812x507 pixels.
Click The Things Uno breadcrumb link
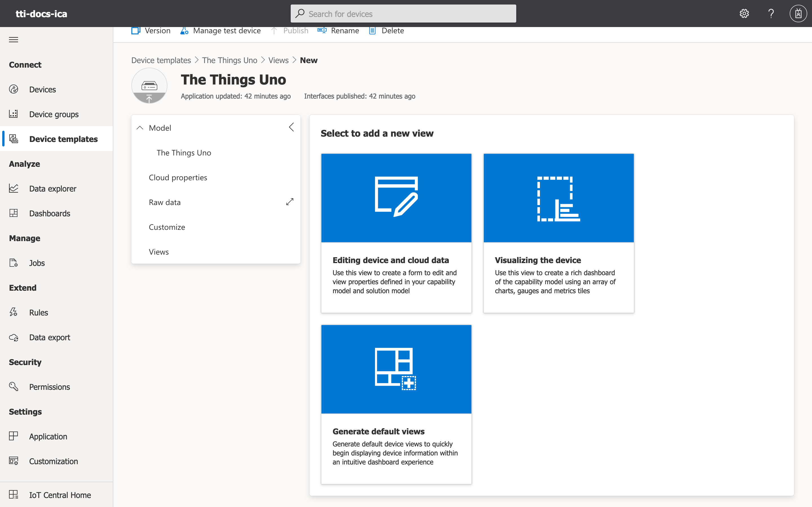(x=230, y=60)
